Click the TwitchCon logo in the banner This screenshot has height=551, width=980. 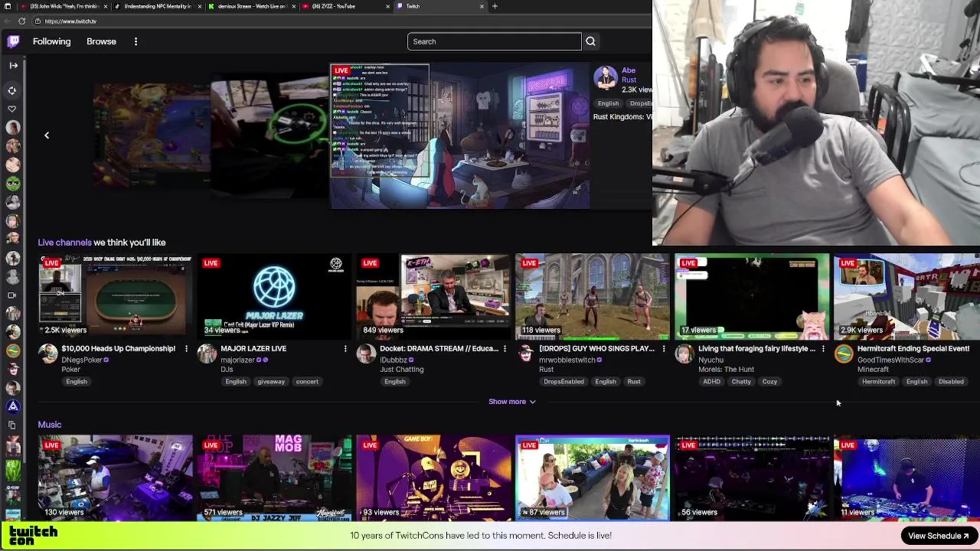tap(33, 536)
